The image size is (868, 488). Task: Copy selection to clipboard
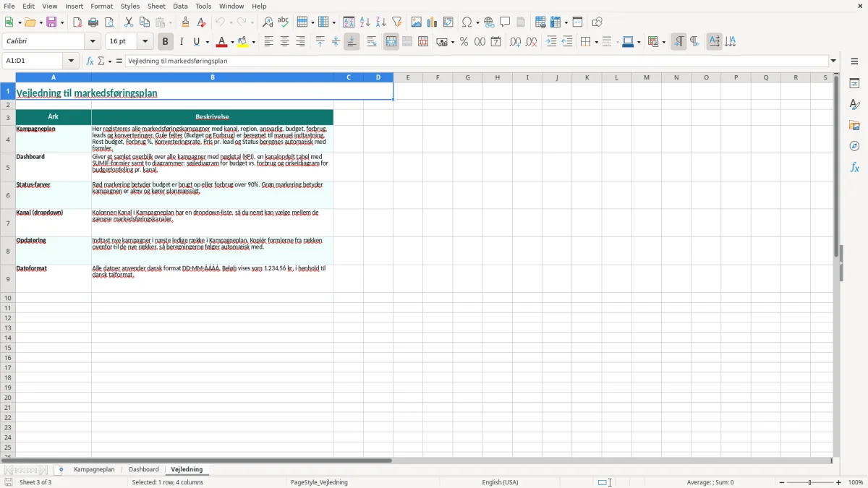[x=145, y=22]
